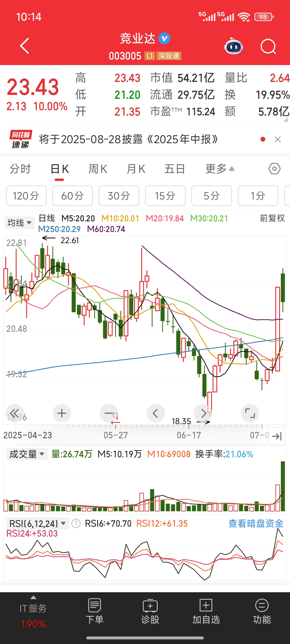Screen dimensions: 290x644
Task: Toggle 前复权 price adjustment
Action: (272, 218)
